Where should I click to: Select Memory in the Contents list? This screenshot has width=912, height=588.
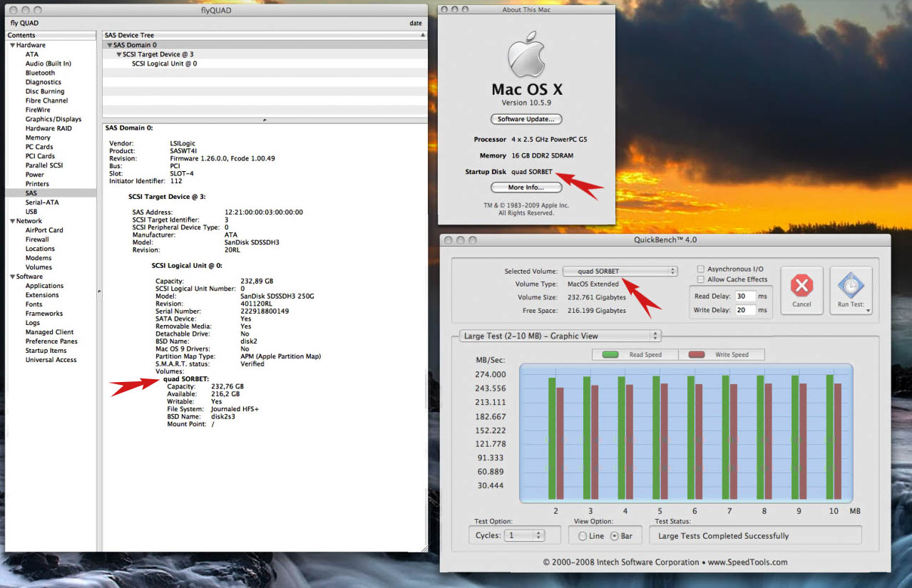(x=38, y=138)
